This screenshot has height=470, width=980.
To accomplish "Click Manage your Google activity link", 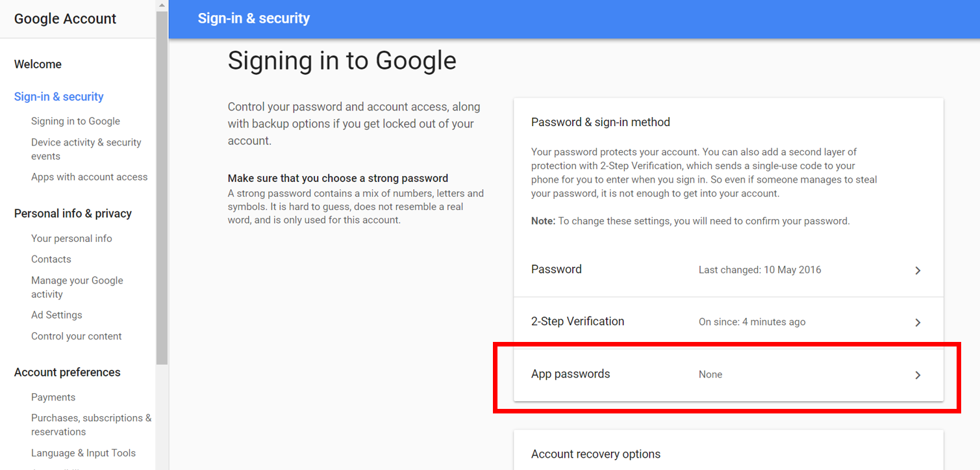I will coord(77,287).
